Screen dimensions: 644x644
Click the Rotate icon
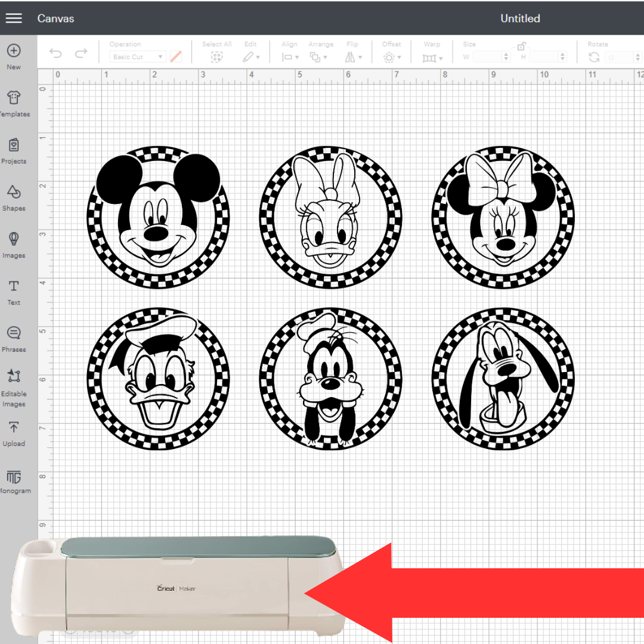[594, 57]
